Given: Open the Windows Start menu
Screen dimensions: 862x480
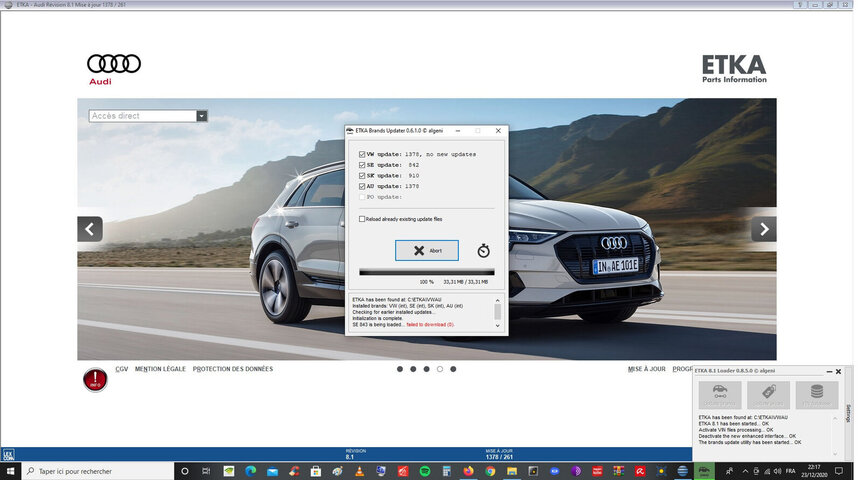Looking at the screenshot, I should [x=10, y=471].
